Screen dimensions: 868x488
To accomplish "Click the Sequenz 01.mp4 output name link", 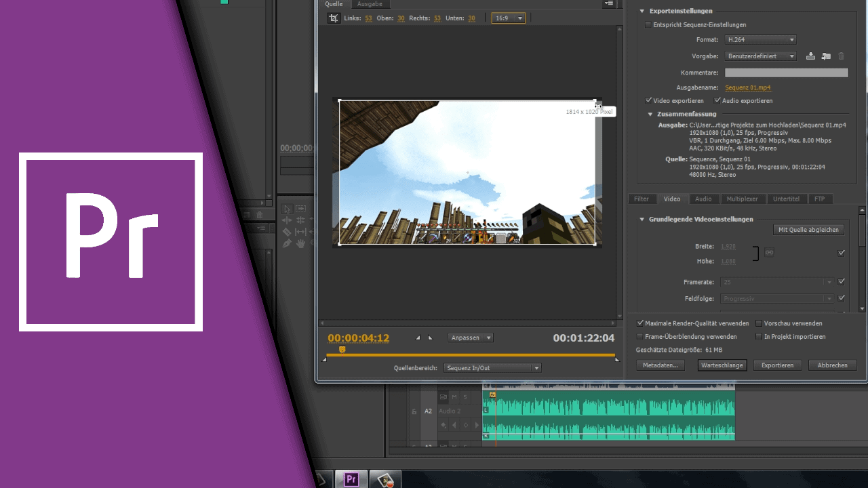I will 748,87.
